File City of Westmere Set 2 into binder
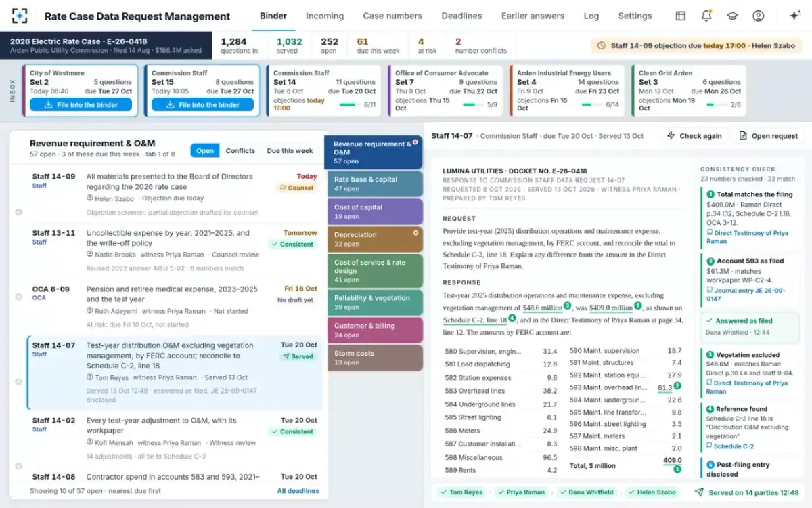This screenshot has height=508, width=812. coord(81,105)
